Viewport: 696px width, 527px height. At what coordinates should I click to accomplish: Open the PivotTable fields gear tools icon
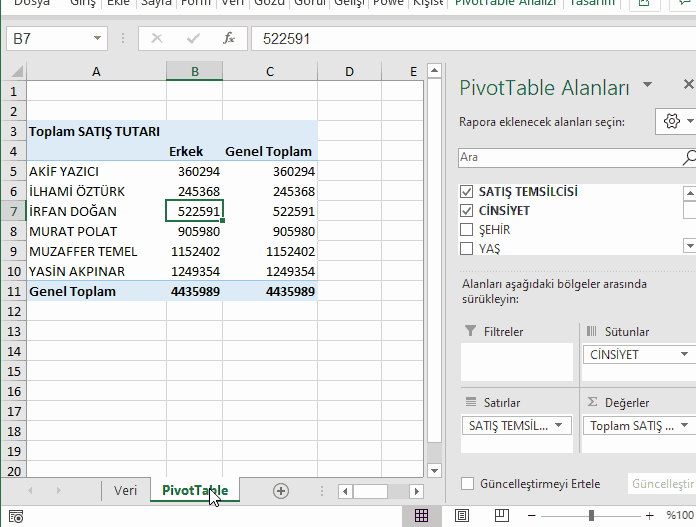pos(672,121)
